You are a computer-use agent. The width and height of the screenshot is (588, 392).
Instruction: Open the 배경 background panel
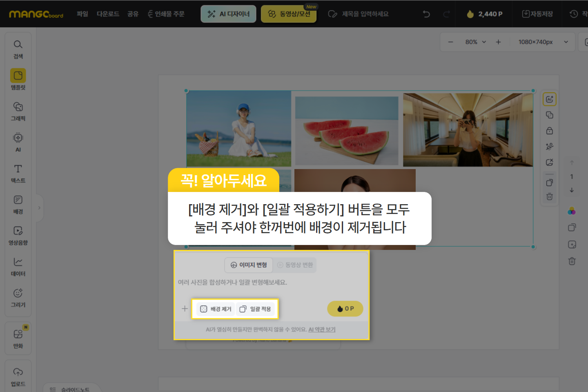coord(18,204)
